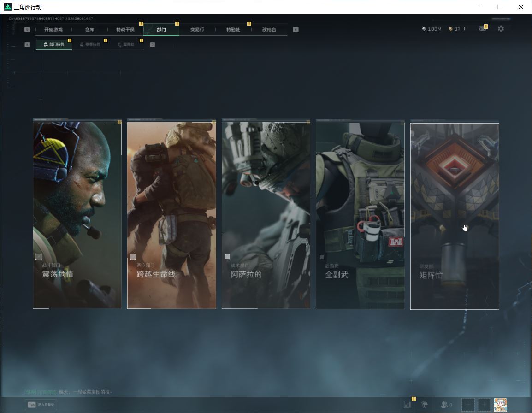Open the dimmed middle sub-tab beside 部门任务
This screenshot has width=532, height=413.
point(90,44)
